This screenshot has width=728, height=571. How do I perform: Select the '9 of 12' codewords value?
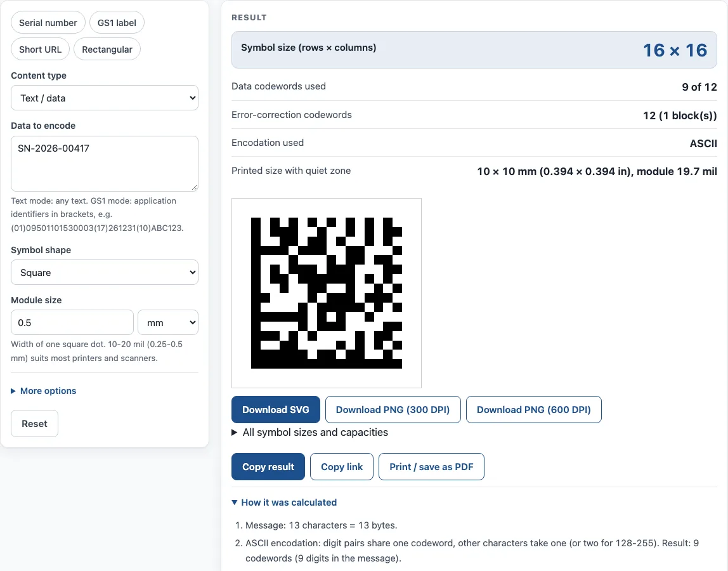pos(699,87)
